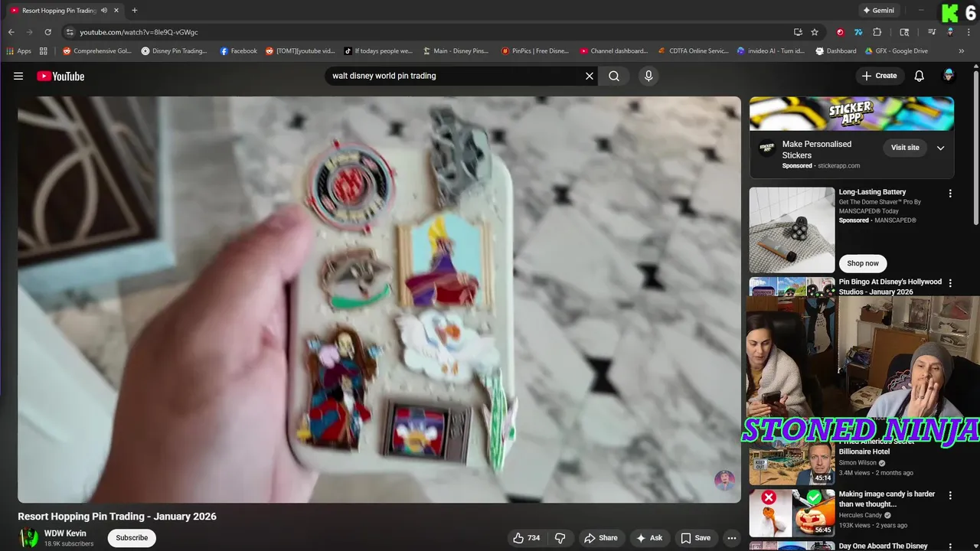This screenshot has height=551, width=980.
Task: Open YouTube notifications bell
Action: 920,76
